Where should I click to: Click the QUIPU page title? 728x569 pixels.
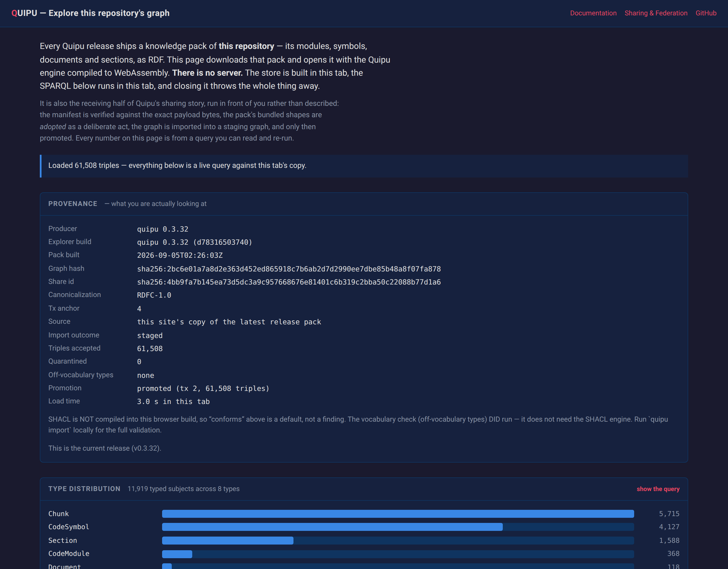(90, 13)
